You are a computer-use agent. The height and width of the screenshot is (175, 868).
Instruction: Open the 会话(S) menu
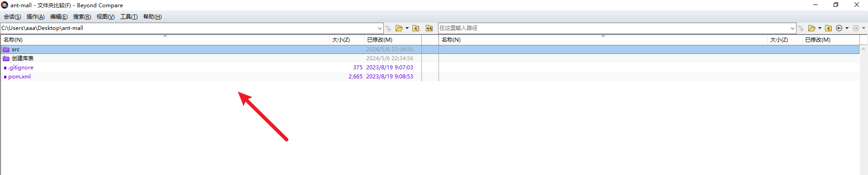click(x=12, y=17)
